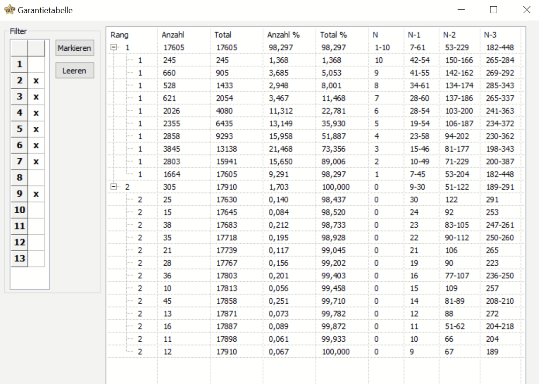539x384 pixels.
Task: Select filter row header 10
Action: [19, 210]
